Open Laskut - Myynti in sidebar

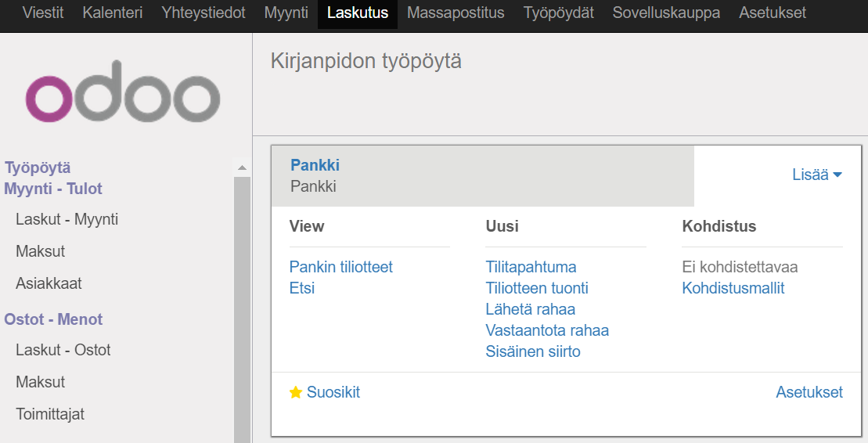(67, 219)
